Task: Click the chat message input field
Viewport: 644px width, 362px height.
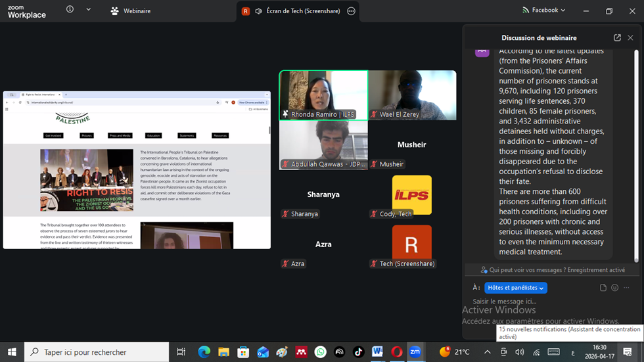Action: click(x=526, y=302)
